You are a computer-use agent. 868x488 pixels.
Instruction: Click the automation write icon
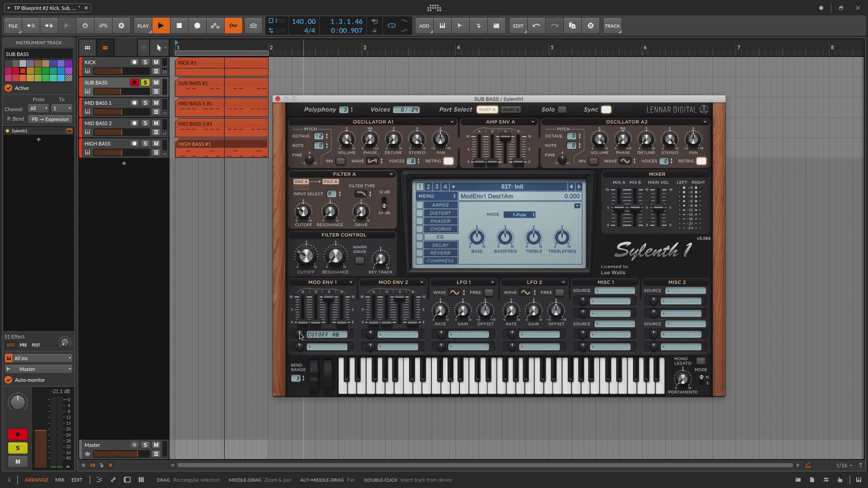click(215, 26)
